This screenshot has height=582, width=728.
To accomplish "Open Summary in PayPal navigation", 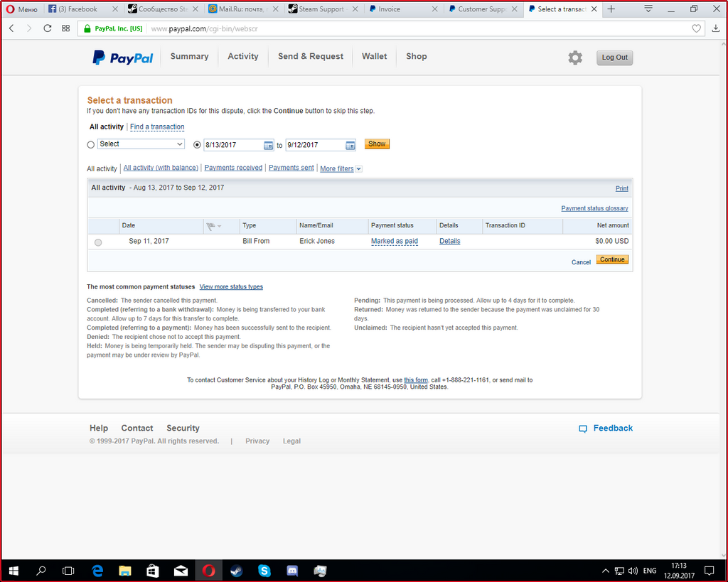I will [x=189, y=56].
